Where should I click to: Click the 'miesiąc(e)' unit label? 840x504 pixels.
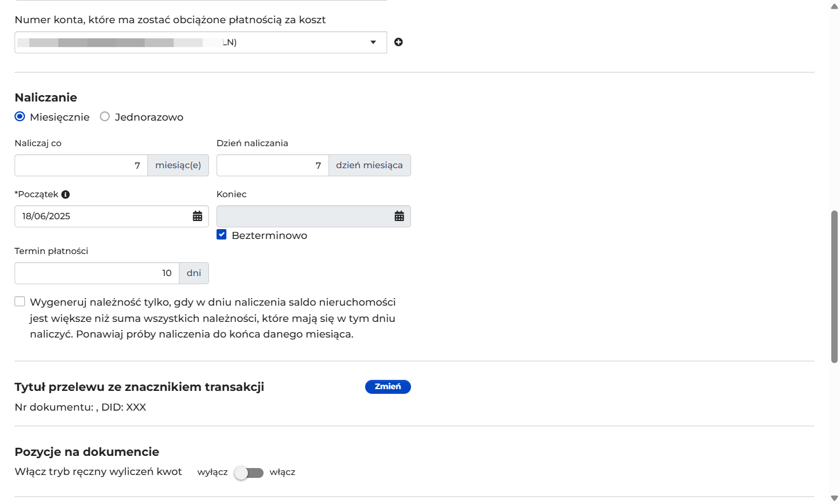tap(178, 165)
